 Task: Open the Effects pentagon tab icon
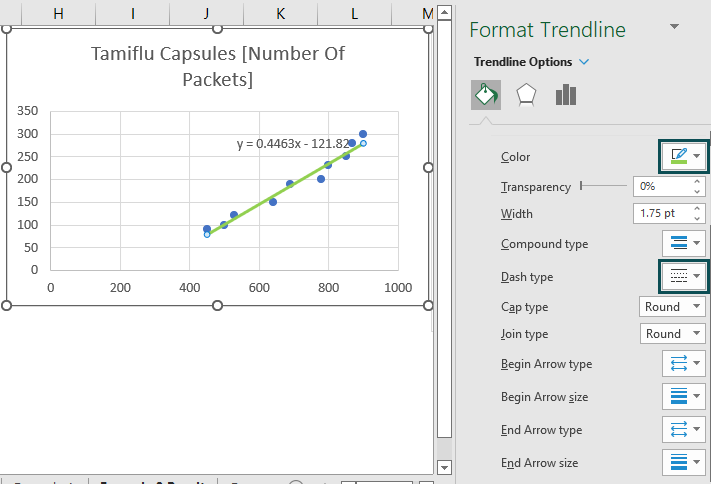[x=526, y=95]
